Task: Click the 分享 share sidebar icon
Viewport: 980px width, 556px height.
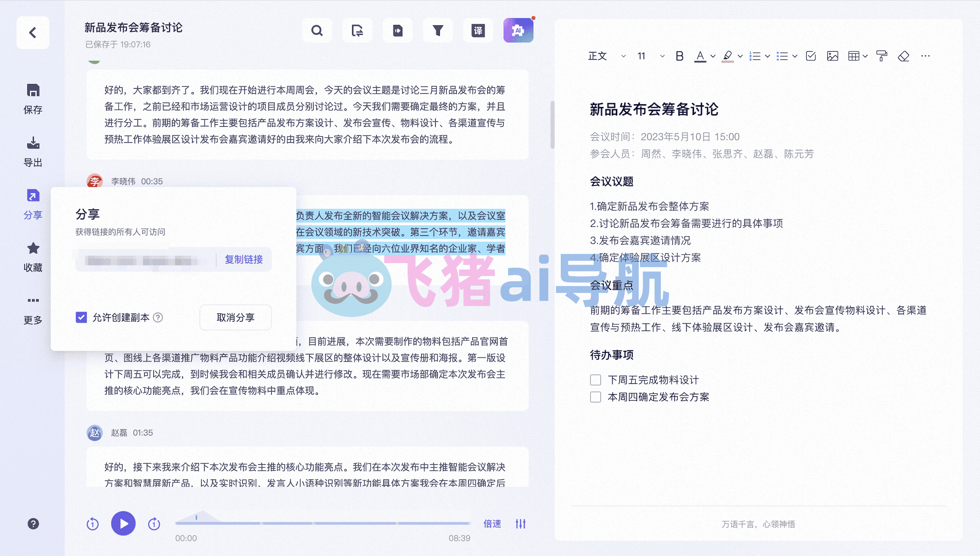Action: (x=33, y=204)
